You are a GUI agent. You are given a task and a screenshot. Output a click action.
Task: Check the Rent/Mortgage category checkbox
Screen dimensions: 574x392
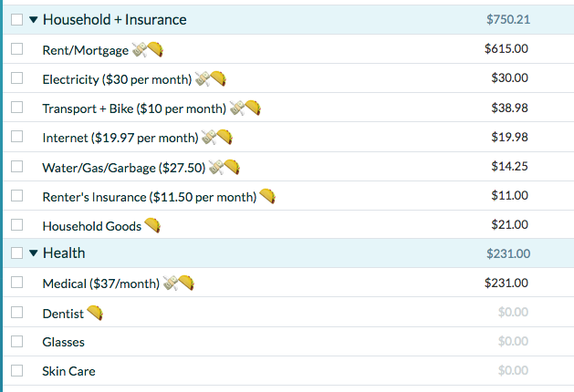point(16,48)
